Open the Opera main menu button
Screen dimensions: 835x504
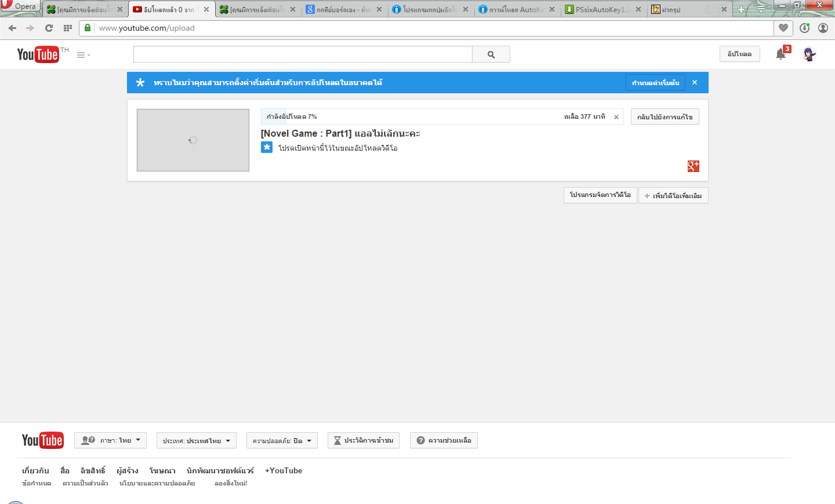tap(20, 6)
